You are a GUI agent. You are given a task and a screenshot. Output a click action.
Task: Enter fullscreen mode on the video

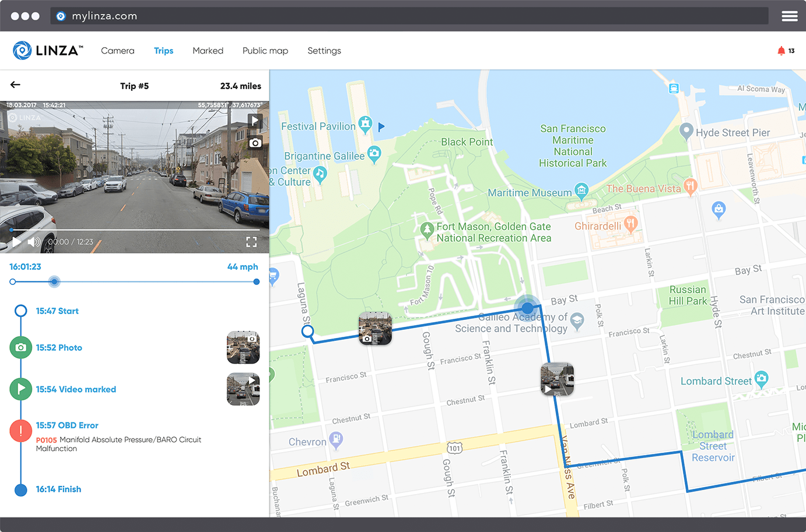pyautogui.click(x=251, y=242)
